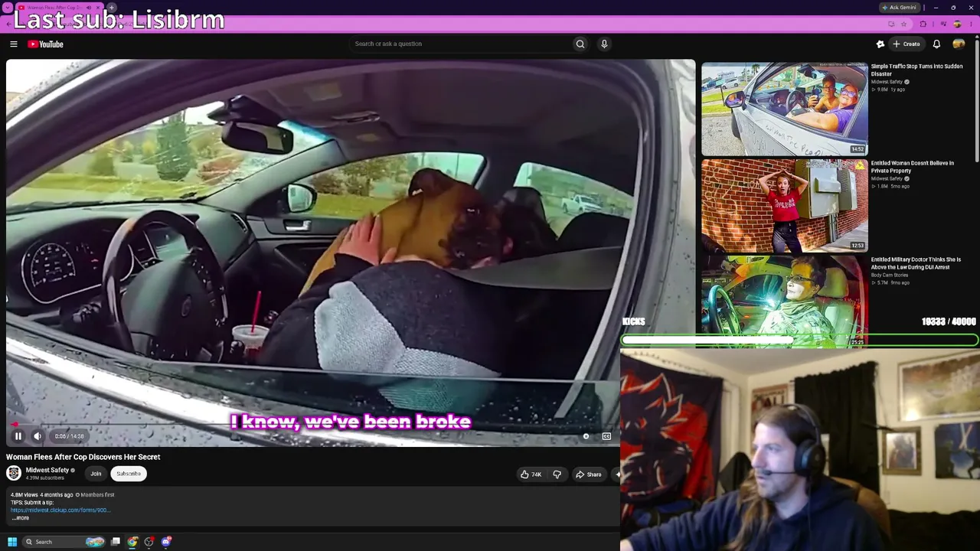Screen dimensions: 980x551
Task: Click the YouTube search input field
Action: point(462,44)
